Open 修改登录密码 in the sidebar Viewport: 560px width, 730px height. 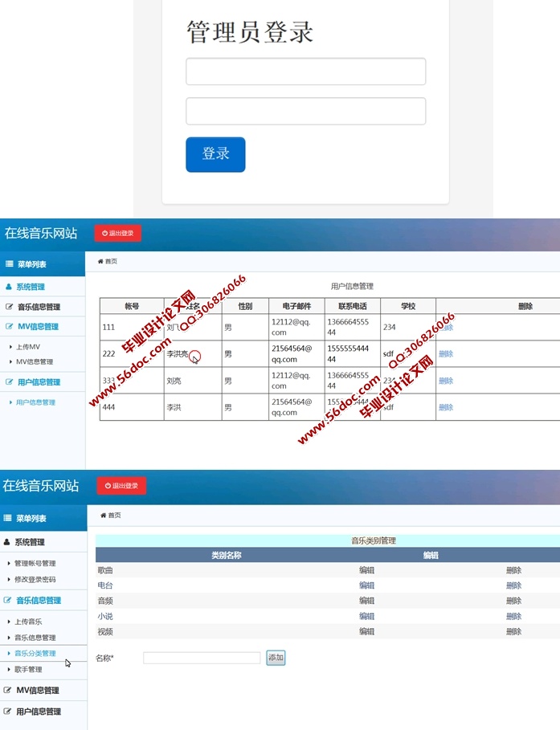pos(35,579)
